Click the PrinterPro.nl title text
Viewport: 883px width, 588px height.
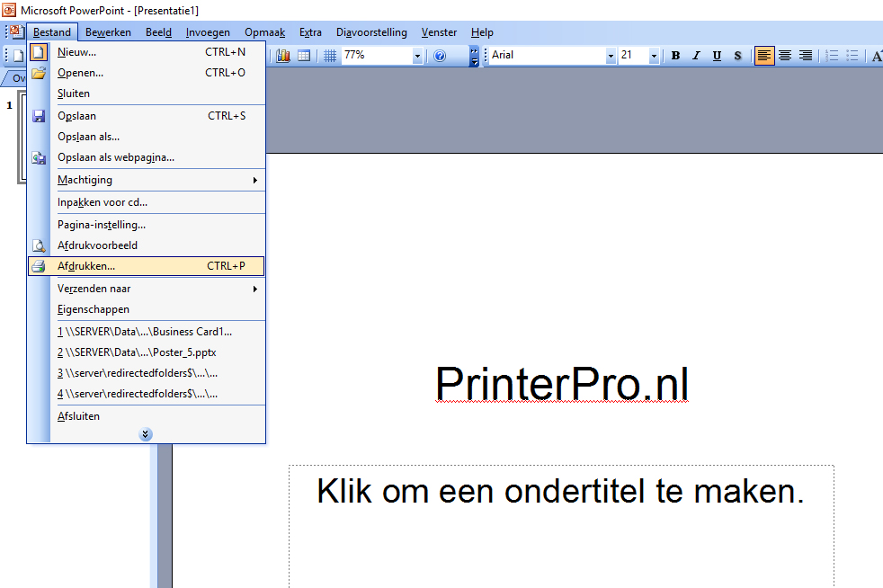coord(562,384)
